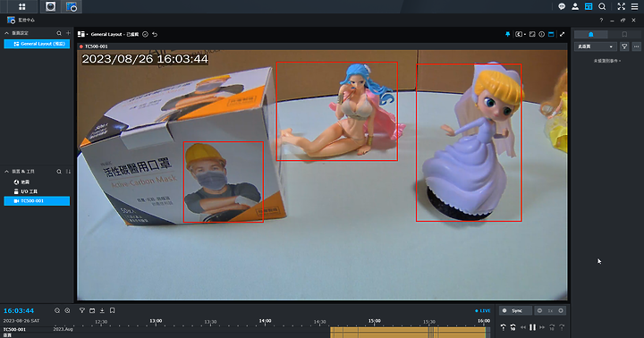Open the widgets panel icon in top bar
Image resolution: width=644 pixels, height=338 pixels.
589,6
